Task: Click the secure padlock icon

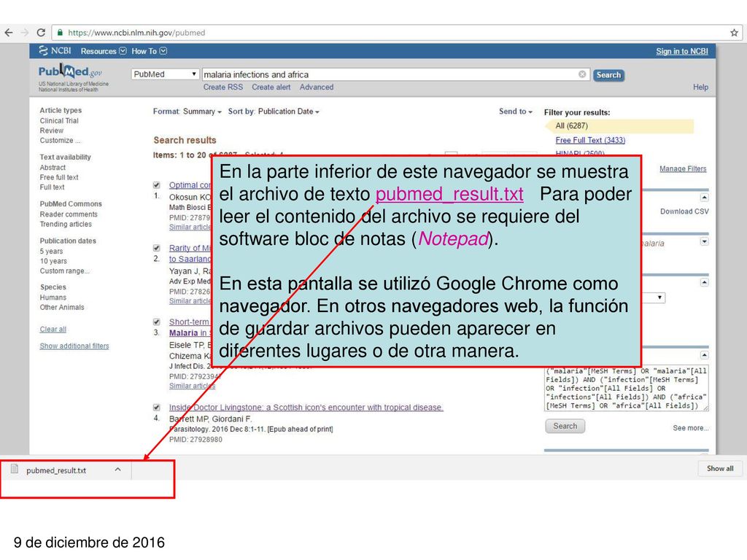Action: (60, 32)
